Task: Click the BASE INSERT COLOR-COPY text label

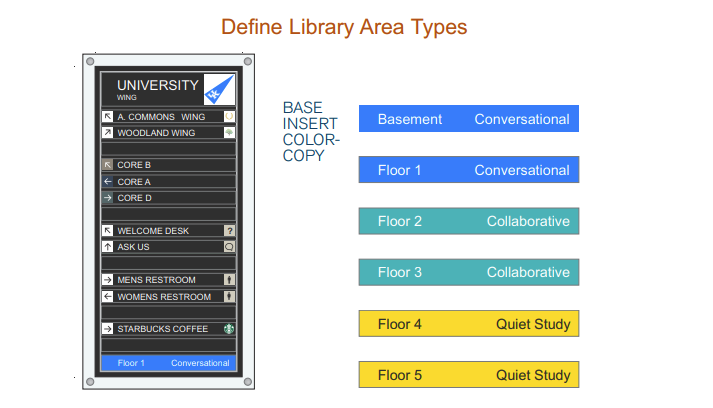Action: (x=311, y=131)
